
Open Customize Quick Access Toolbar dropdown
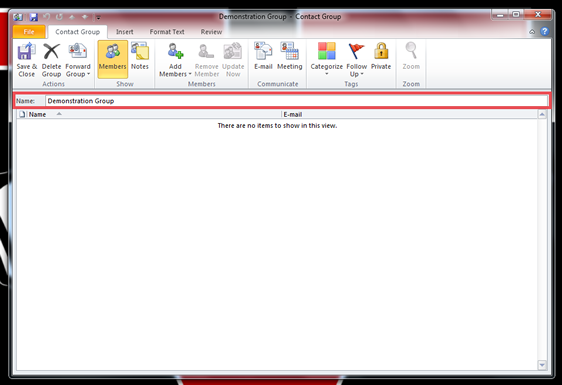pyautogui.click(x=98, y=17)
